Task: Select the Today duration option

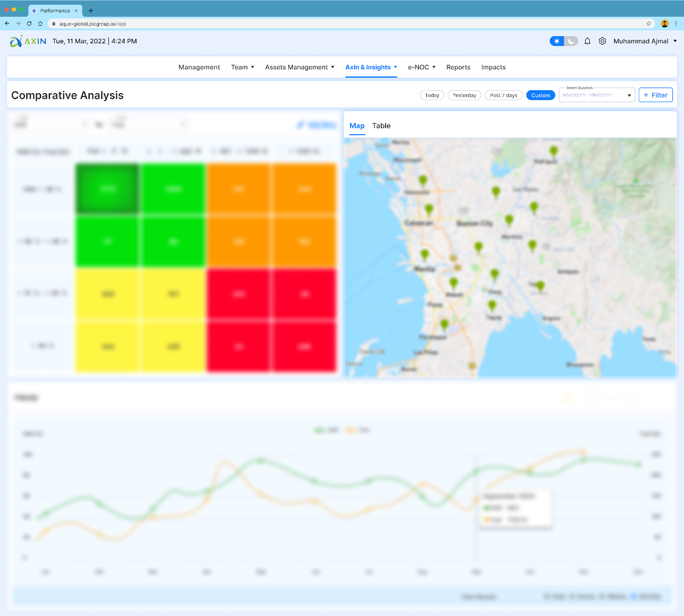Action: pyautogui.click(x=432, y=95)
